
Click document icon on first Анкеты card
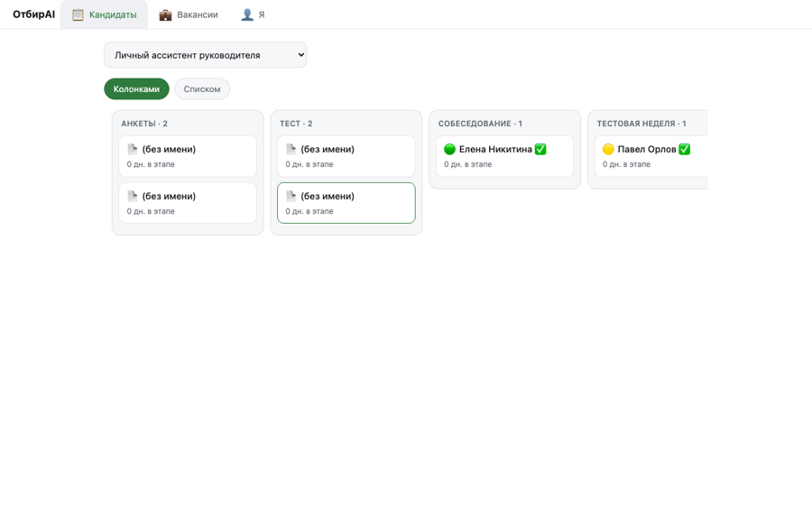click(133, 149)
